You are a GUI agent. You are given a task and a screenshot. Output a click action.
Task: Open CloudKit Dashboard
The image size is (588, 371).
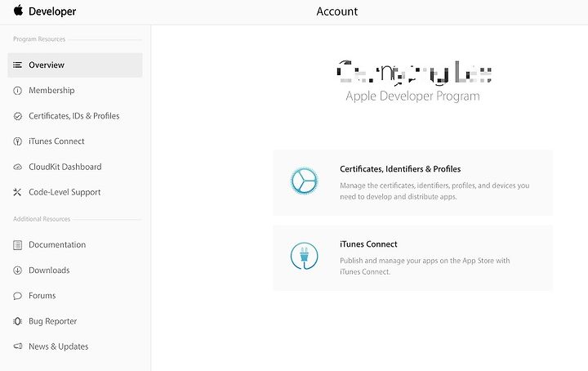pyautogui.click(x=65, y=167)
